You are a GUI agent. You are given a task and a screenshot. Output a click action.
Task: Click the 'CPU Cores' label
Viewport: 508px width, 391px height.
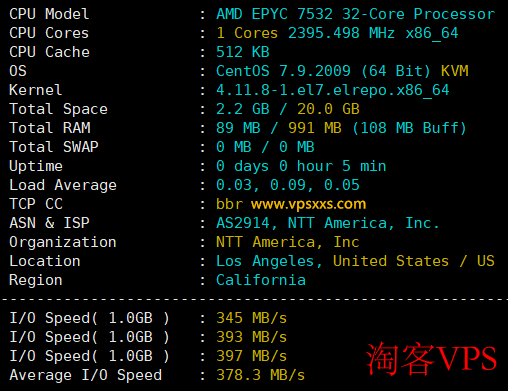49,33
